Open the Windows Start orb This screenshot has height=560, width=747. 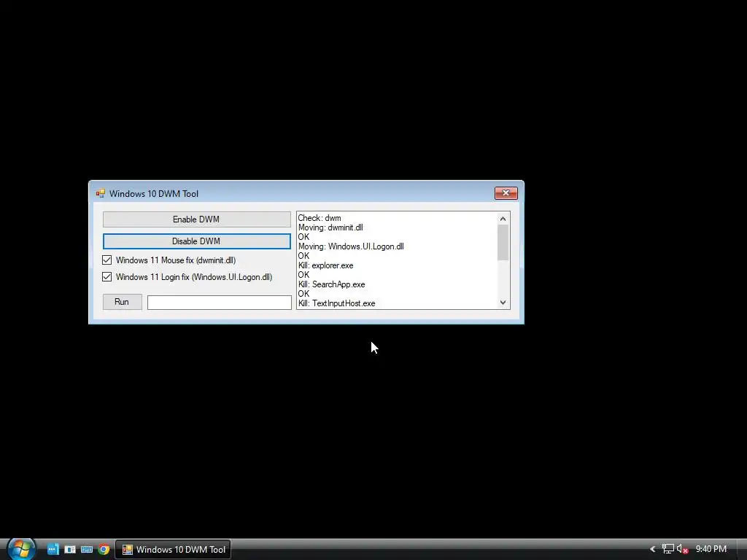[21, 548]
